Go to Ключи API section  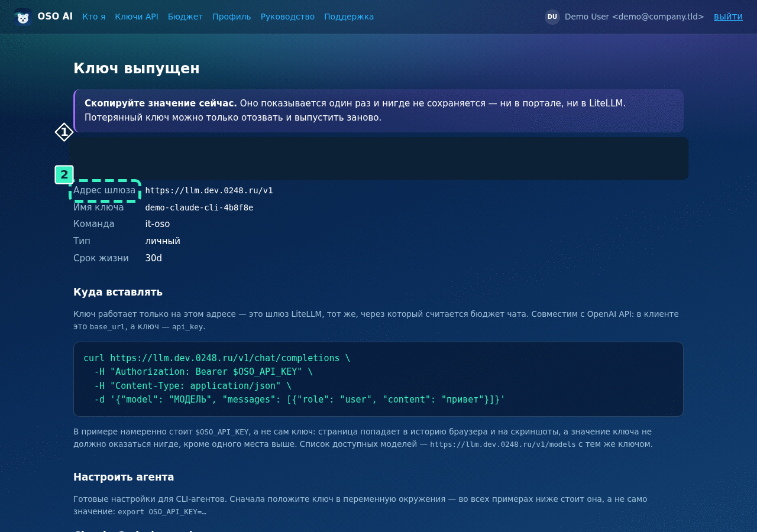pyautogui.click(x=137, y=17)
